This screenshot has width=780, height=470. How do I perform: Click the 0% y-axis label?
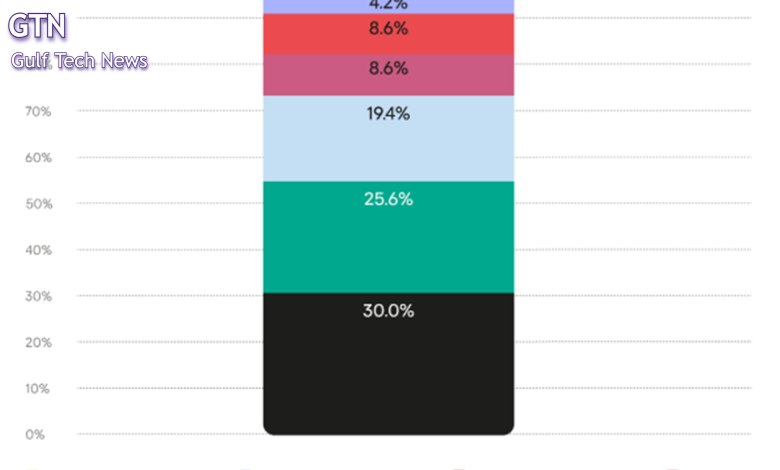pyautogui.click(x=36, y=434)
